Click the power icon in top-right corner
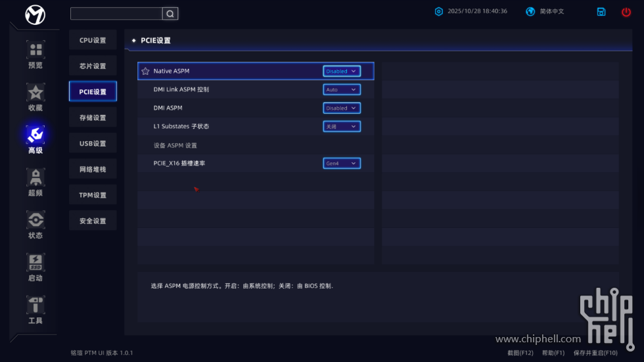The width and height of the screenshot is (644, 362). (x=626, y=12)
